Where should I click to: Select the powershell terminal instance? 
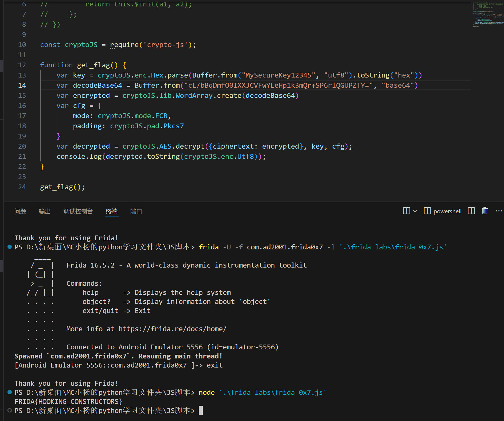[443, 211]
